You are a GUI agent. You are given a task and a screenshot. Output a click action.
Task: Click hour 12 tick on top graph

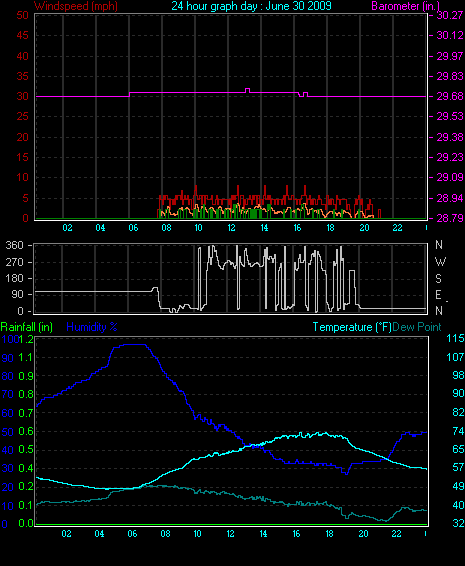pyautogui.click(x=231, y=228)
